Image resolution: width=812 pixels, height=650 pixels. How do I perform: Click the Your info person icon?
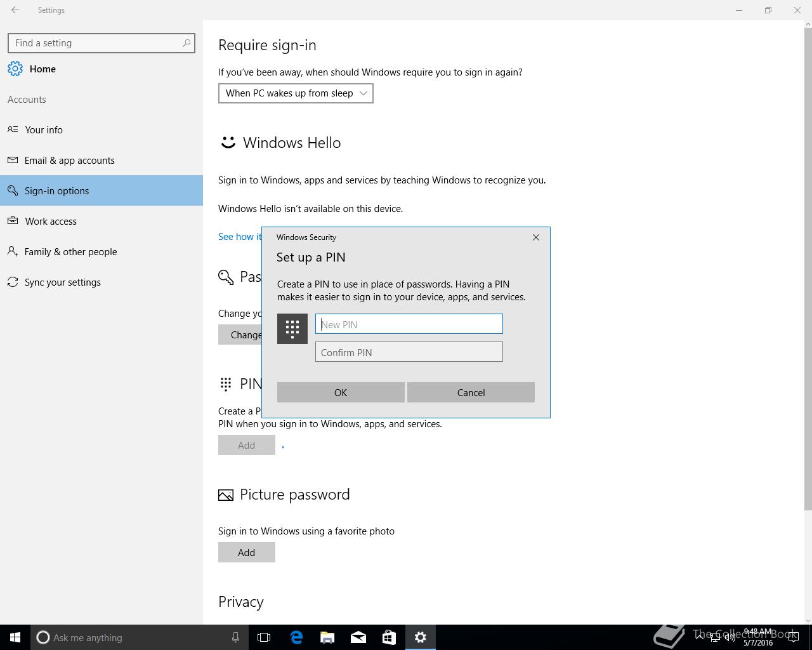(13, 129)
